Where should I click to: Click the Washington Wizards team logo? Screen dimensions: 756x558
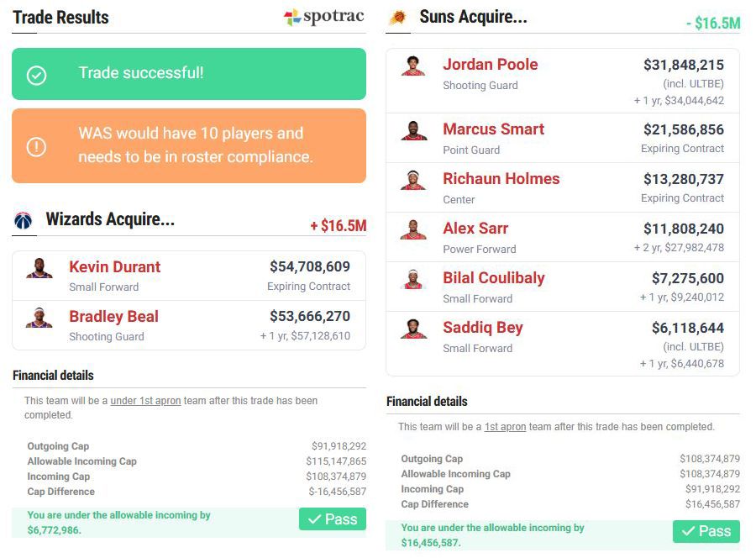(x=24, y=220)
